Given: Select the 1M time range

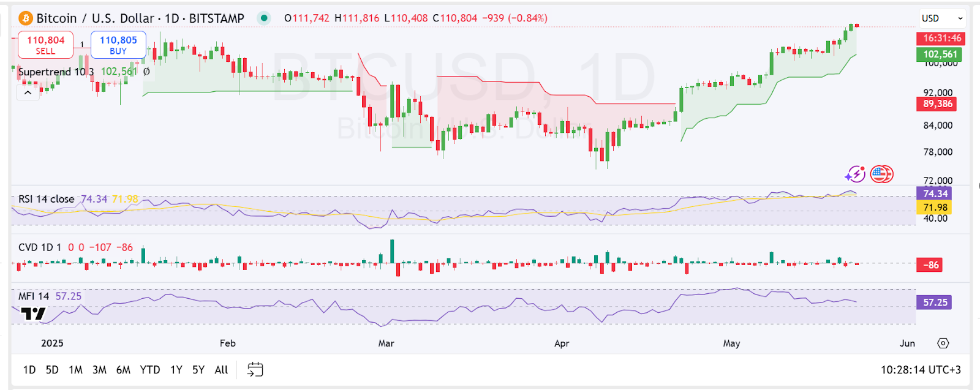Looking at the screenshot, I should pyautogui.click(x=75, y=370).
